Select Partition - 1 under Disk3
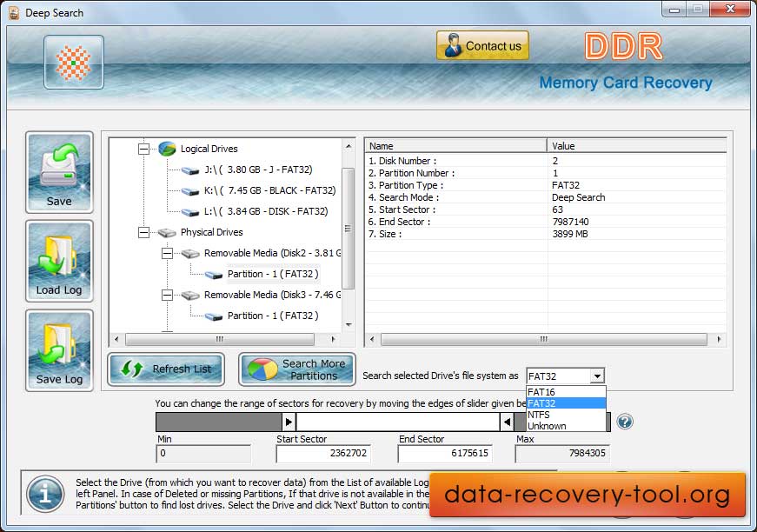 click(273, 316)
